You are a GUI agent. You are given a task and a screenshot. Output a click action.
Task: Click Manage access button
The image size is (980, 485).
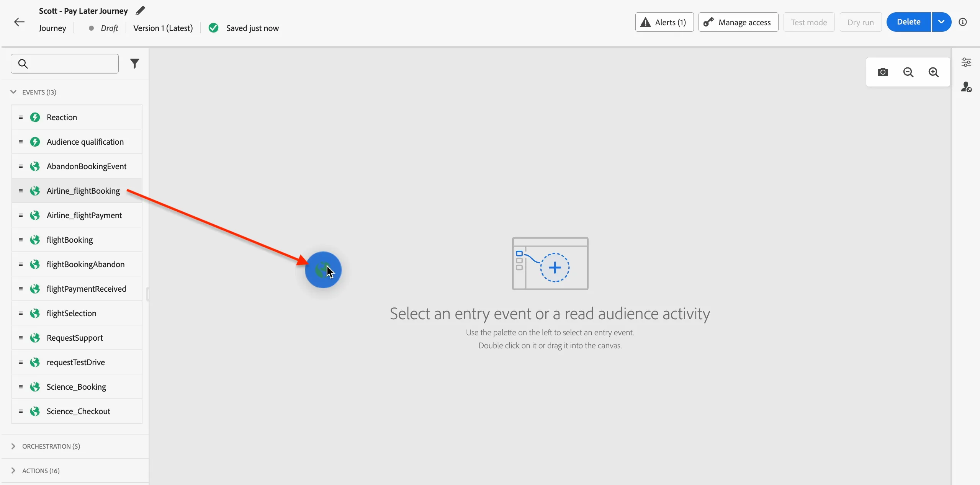click(738, 22)
